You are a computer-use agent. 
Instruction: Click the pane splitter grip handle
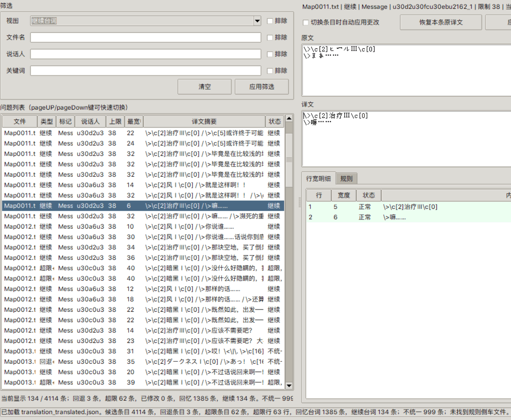[x=299, y=202]
